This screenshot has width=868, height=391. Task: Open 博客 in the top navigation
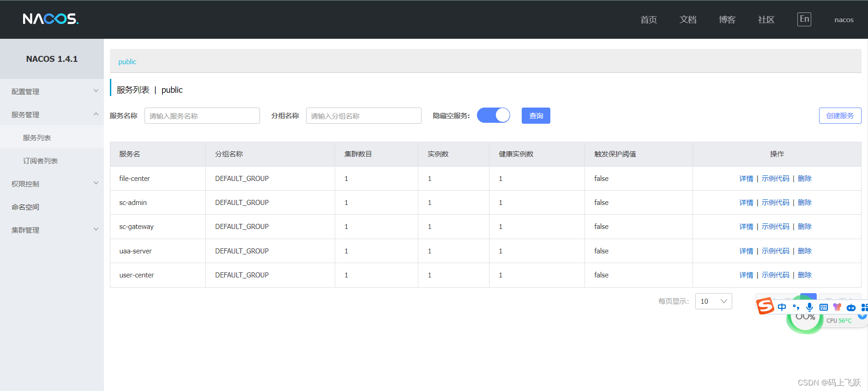(727, 19)
